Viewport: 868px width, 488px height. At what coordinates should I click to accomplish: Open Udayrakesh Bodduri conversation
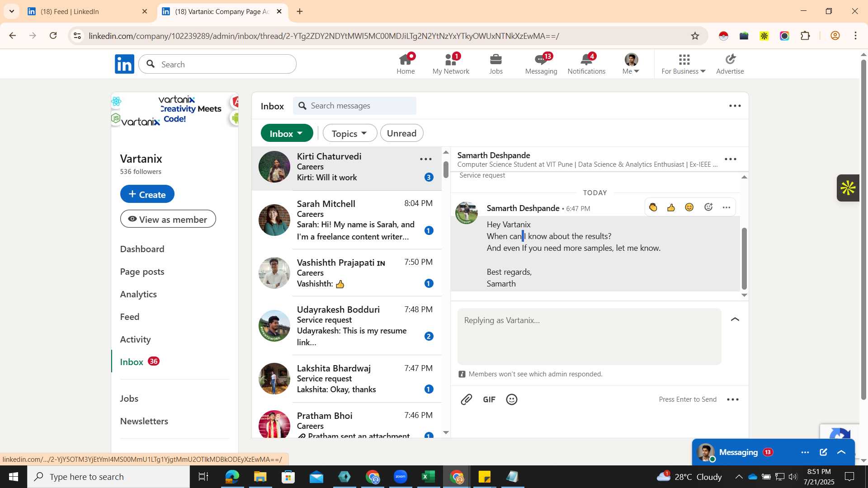[x=346, y=326]
